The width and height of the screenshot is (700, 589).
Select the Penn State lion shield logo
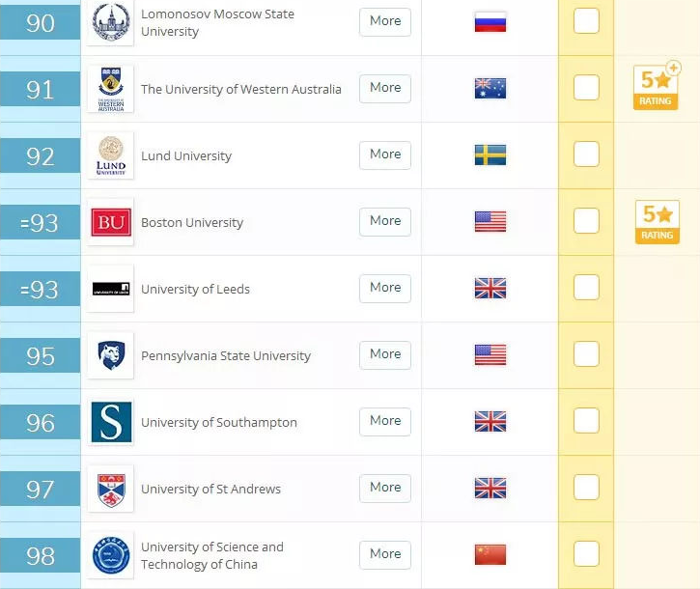111,355
